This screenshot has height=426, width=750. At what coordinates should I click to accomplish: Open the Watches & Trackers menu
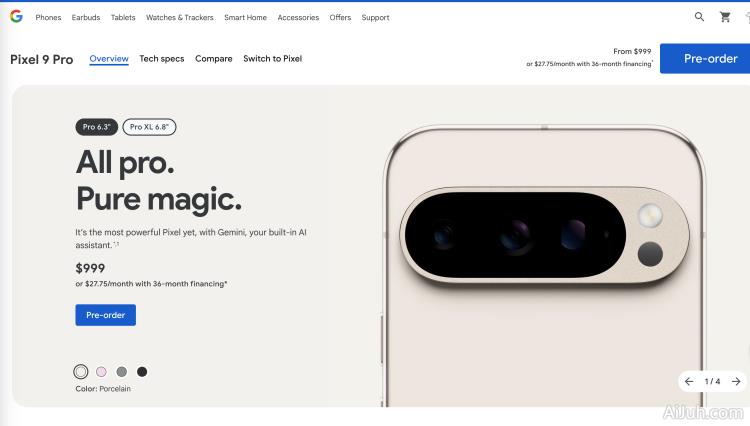[x=180, y=18]
